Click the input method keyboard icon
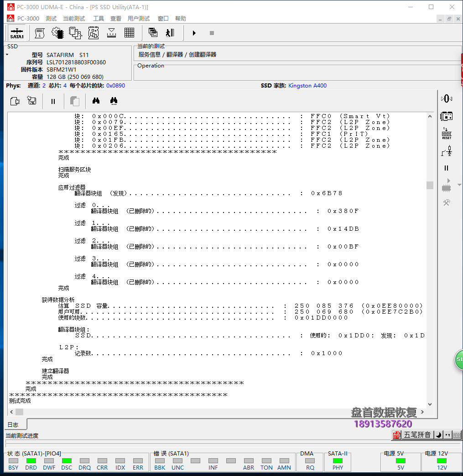The height and width of the screenshot is (476, 463). [457, 435]
